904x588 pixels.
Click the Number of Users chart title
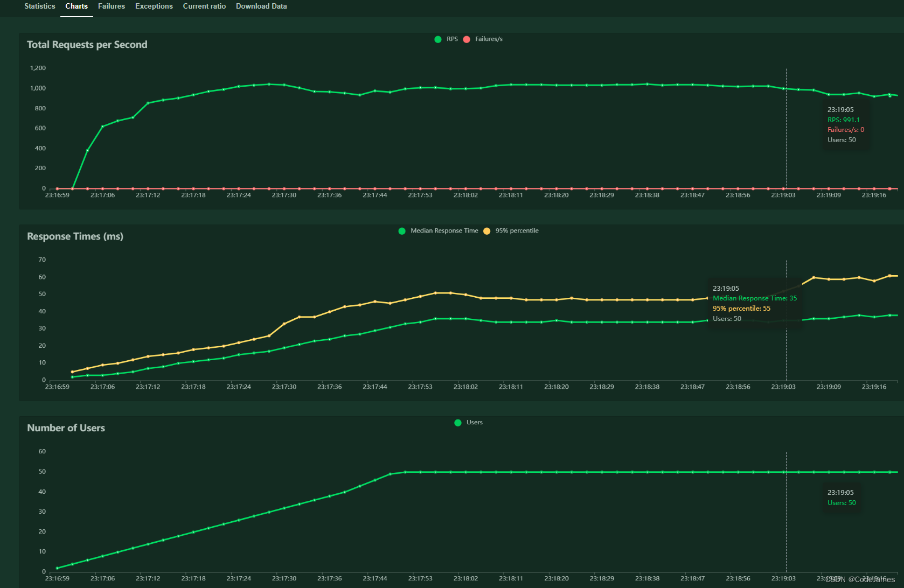[66, 428]
